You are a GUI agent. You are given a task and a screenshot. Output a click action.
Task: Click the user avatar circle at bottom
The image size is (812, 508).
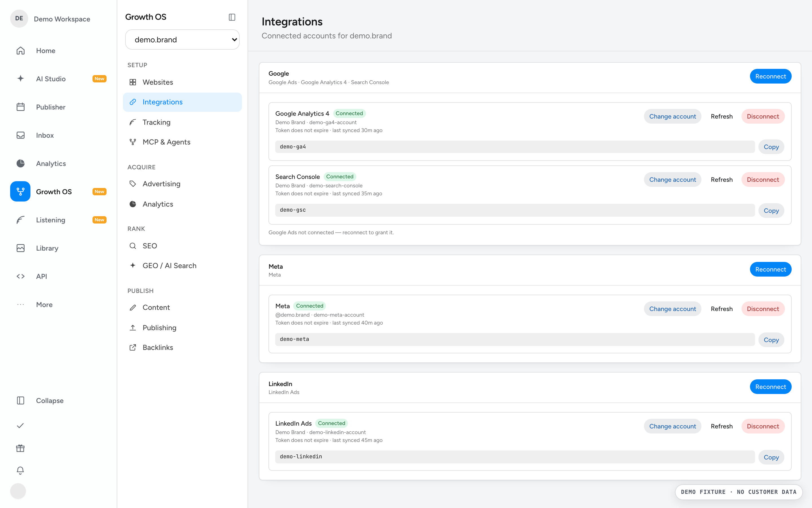[18, 491]
